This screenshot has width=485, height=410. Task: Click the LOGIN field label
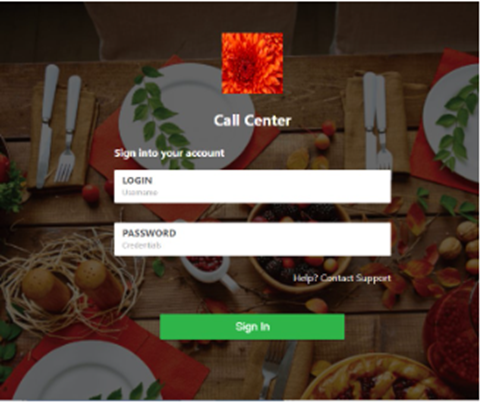pyautogui.click(x=139, y=182)
